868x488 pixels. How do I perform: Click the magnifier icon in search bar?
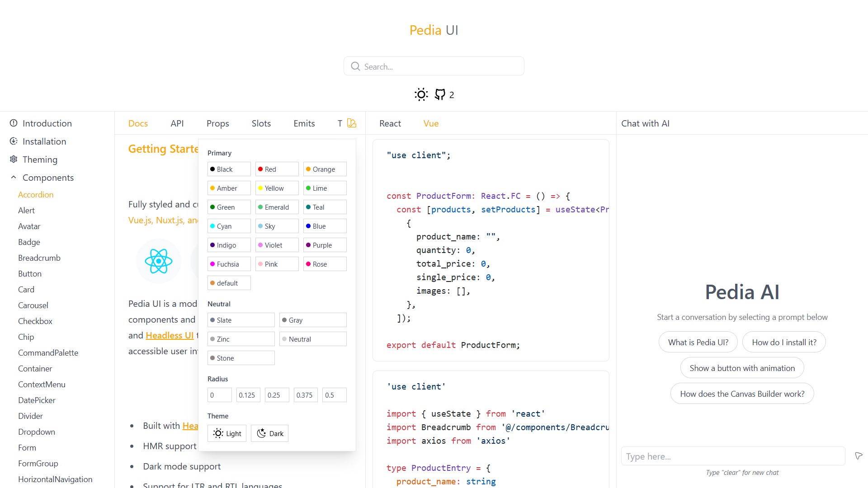click(356, 66)
